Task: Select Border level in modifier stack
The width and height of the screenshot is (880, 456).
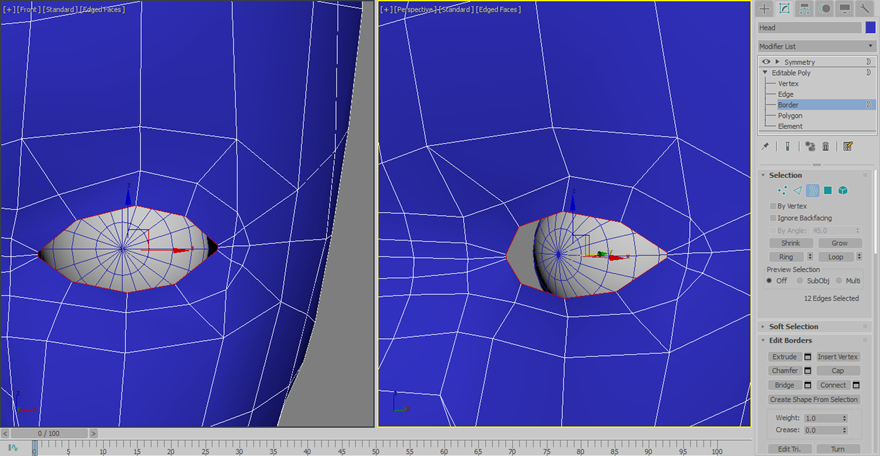Action: 788,105
